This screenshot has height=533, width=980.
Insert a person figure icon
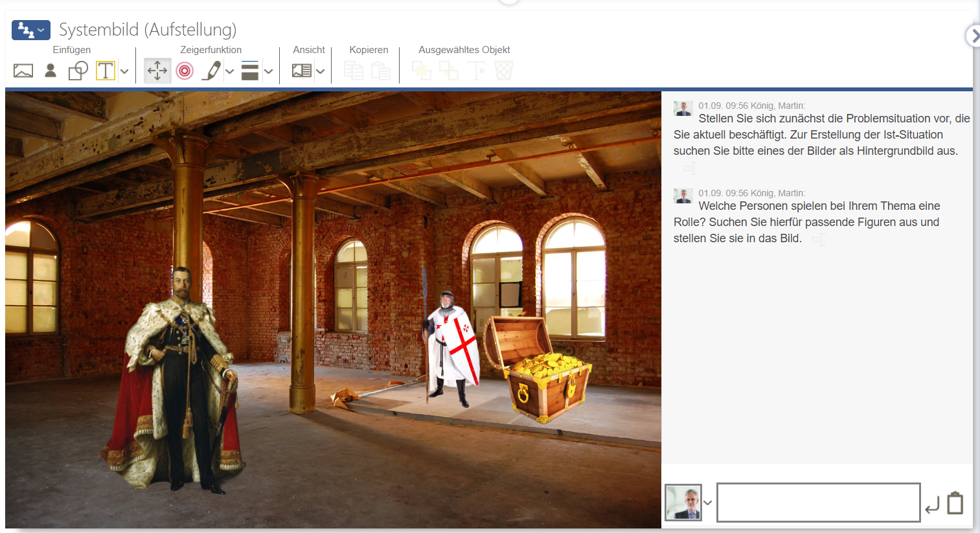pos(51,71)
